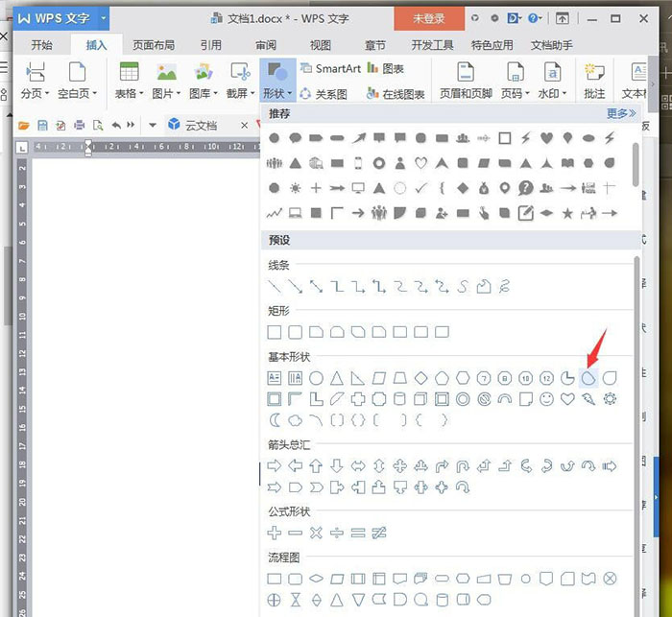
Task: Click the 更多 link in shapes panel
Action: click(621, 113)
